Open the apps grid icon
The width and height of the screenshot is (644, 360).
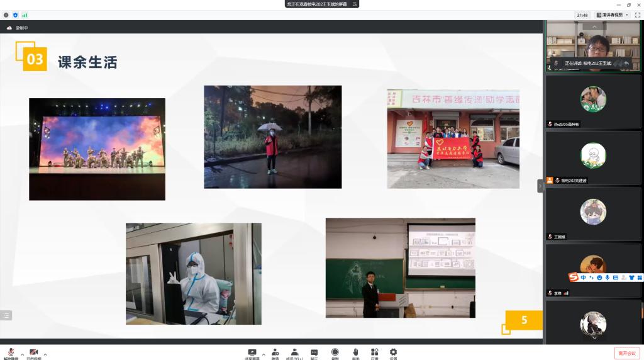tap(375, 353)
